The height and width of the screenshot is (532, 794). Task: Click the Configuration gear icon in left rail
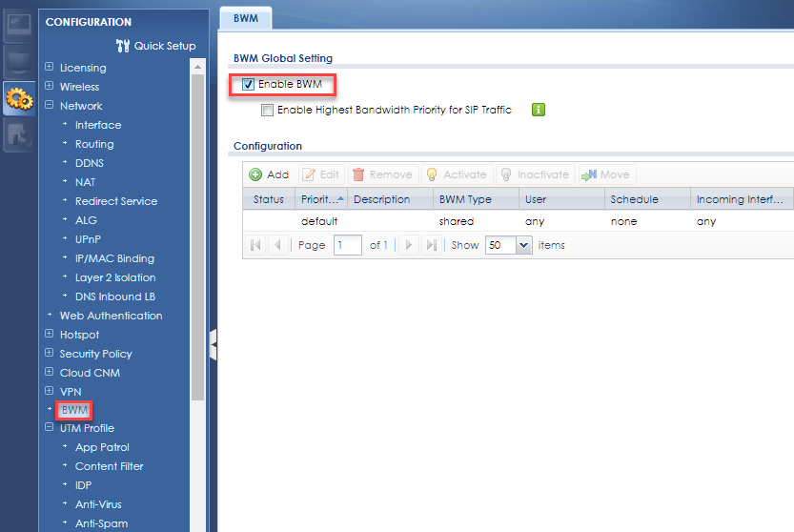click(x=18, y=99)
